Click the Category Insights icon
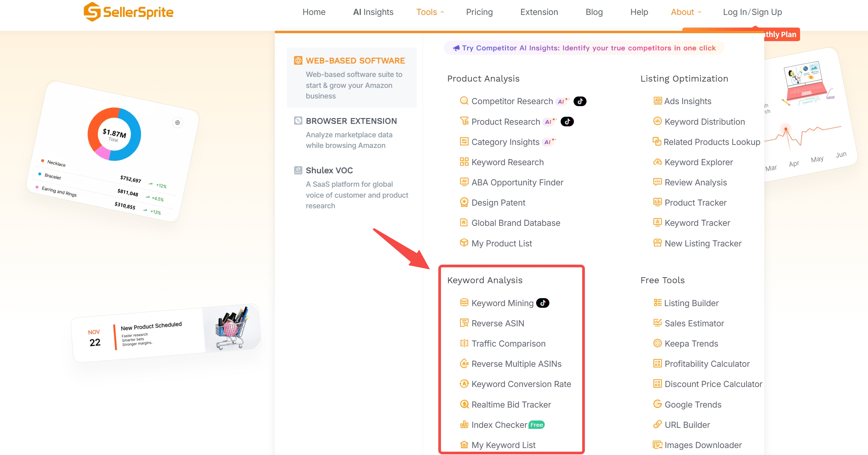Viewport: 868px width, 455px height. [464, 142]
